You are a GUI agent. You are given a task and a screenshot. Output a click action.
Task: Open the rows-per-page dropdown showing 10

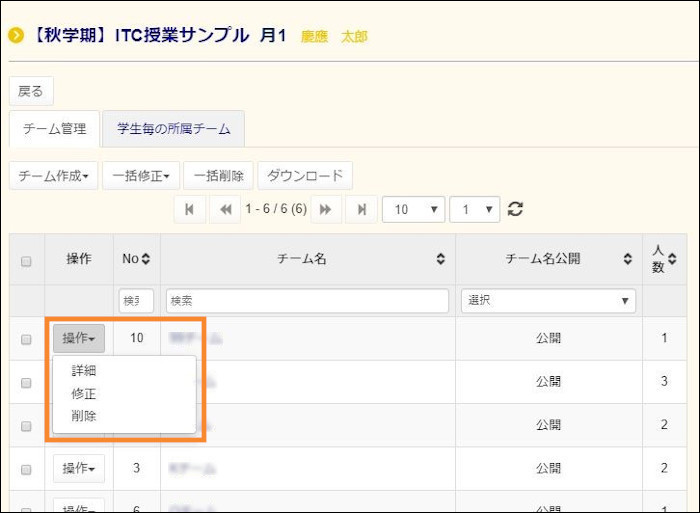pyautogui.click(x=414, y=209)
